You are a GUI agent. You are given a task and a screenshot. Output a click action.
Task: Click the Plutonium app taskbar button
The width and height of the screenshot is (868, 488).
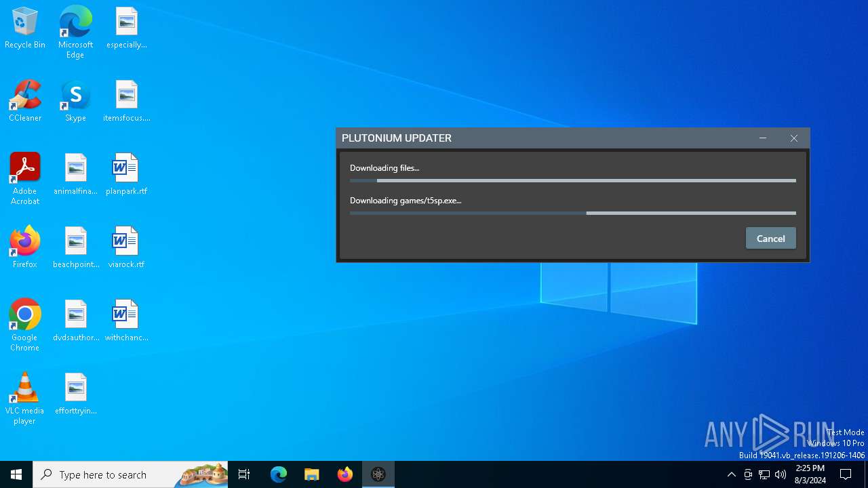(x=378, y=474)
